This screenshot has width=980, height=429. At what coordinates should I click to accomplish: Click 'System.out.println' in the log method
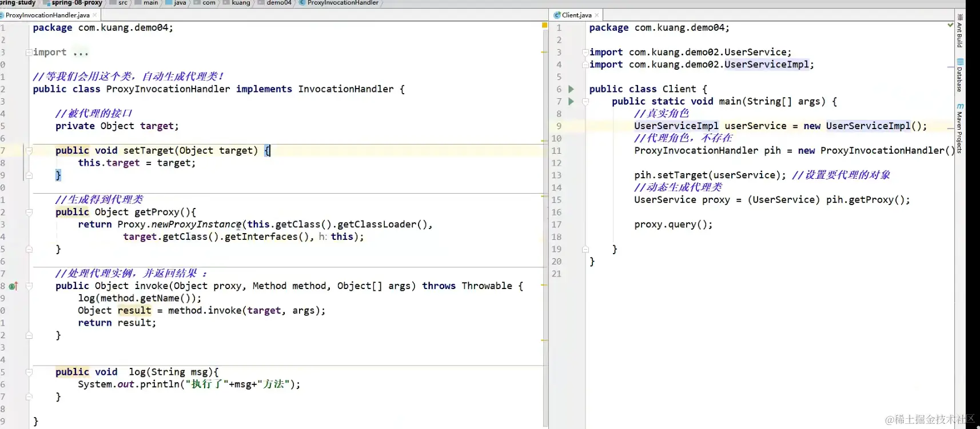(129, 384)
